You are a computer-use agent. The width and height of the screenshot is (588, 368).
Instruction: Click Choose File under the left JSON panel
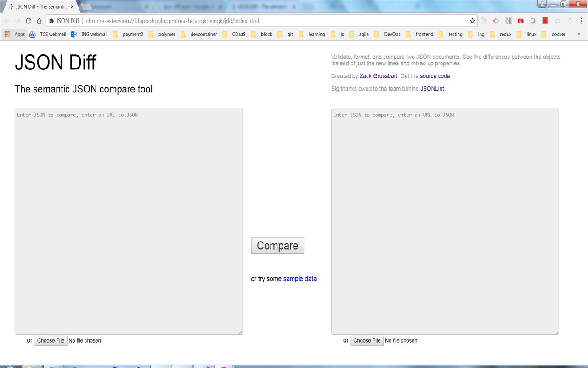click(51, 340)
